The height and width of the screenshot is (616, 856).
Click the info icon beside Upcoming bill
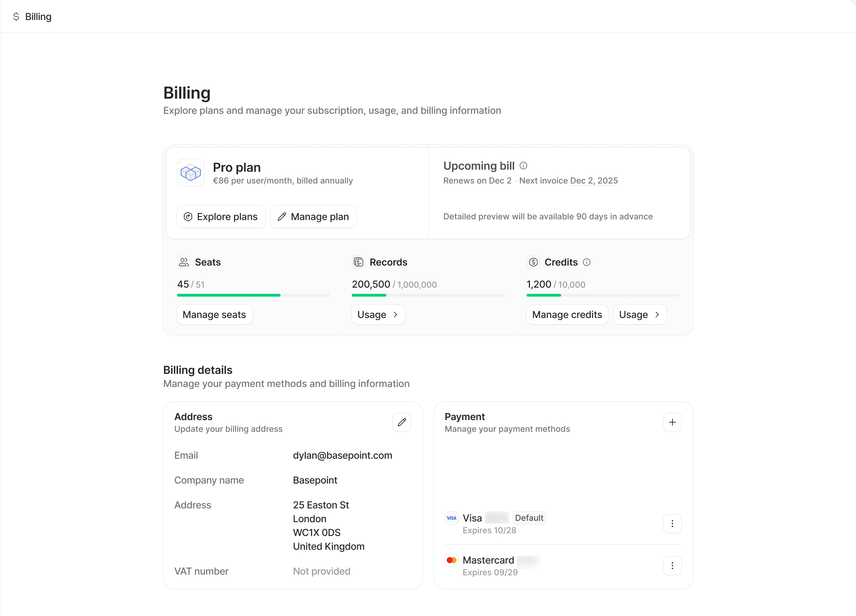point(523,166)
